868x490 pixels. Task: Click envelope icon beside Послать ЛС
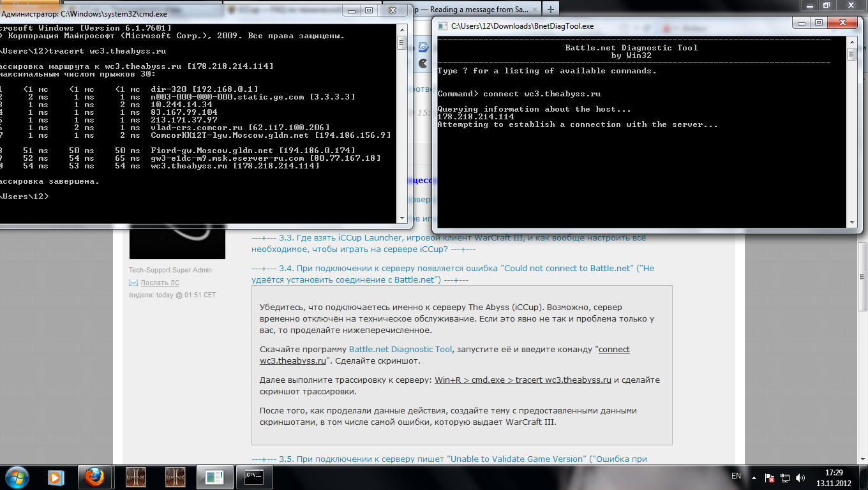point(133,283)
